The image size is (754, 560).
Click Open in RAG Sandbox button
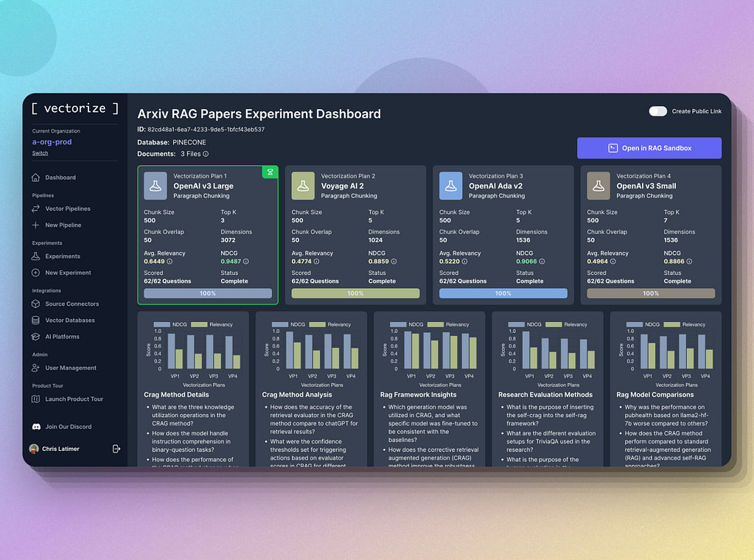[x=649, y=148]
